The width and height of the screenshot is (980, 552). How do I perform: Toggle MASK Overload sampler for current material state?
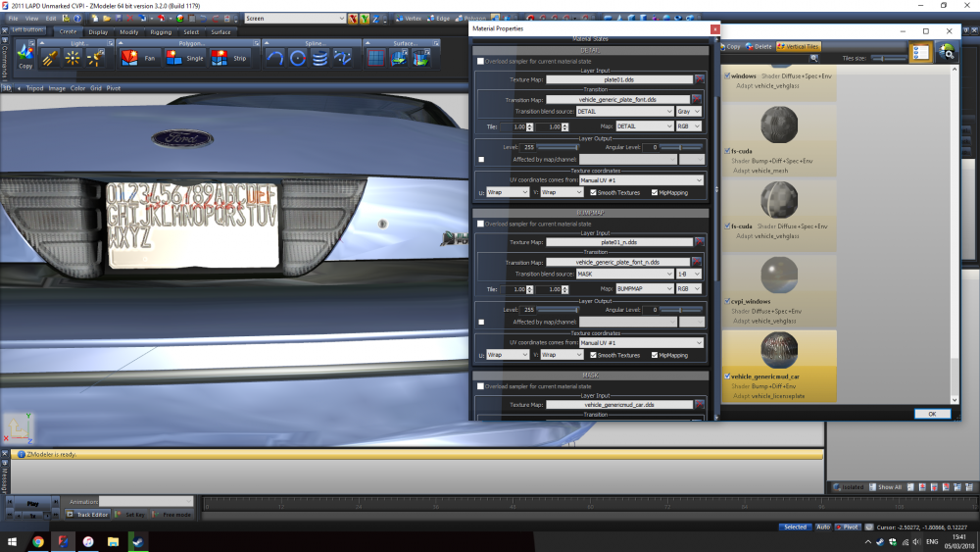pyautogui.click(x=480, y=386)
